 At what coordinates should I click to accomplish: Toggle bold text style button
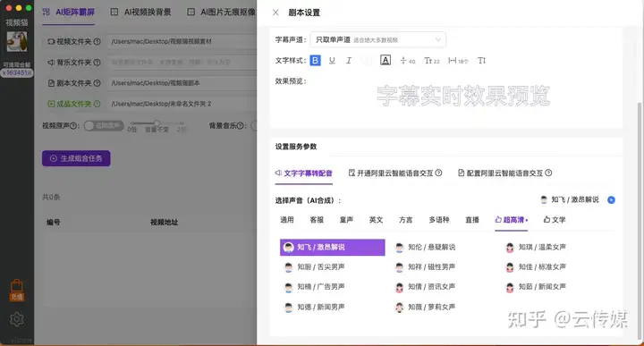(x=315, y=61)
